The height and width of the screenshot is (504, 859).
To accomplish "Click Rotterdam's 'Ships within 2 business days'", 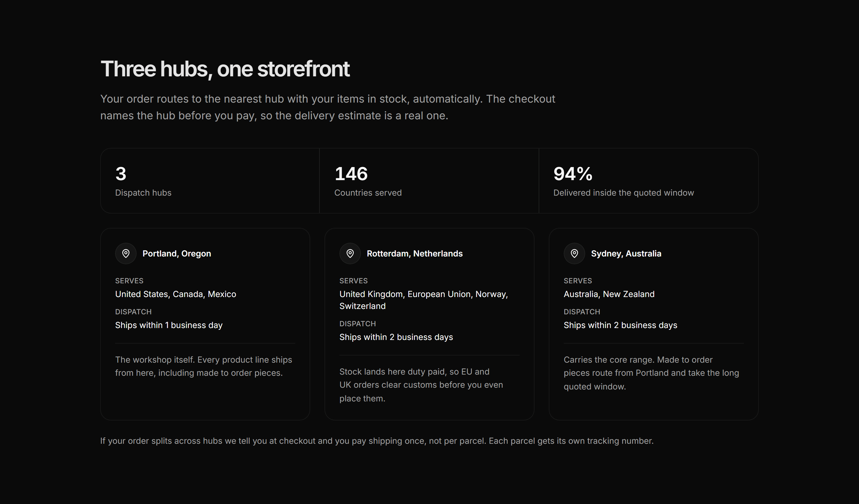I will [396, 337].
